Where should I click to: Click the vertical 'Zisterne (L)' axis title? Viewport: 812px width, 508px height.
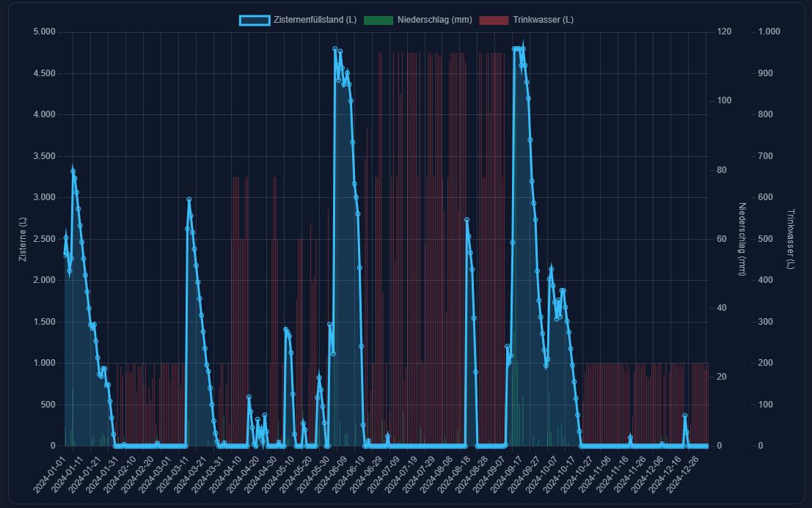pyautogui.click(x=22, y=239)
